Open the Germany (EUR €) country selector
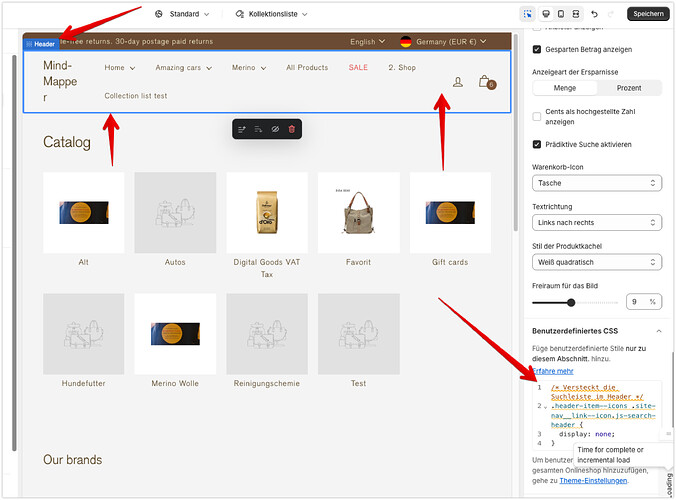Screen dimensions: 676x500 tap(444, 42)
